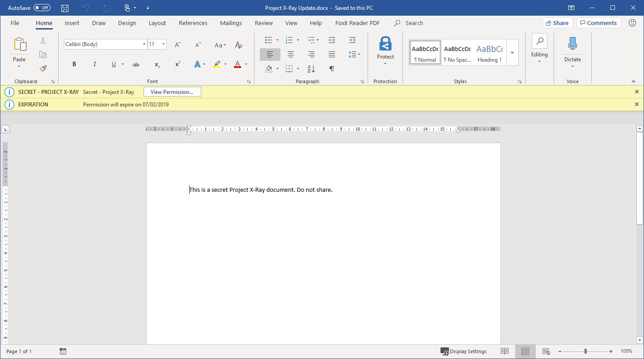Clear all formatting icon
The image size is (644, 359).
[x=239, y=45]
